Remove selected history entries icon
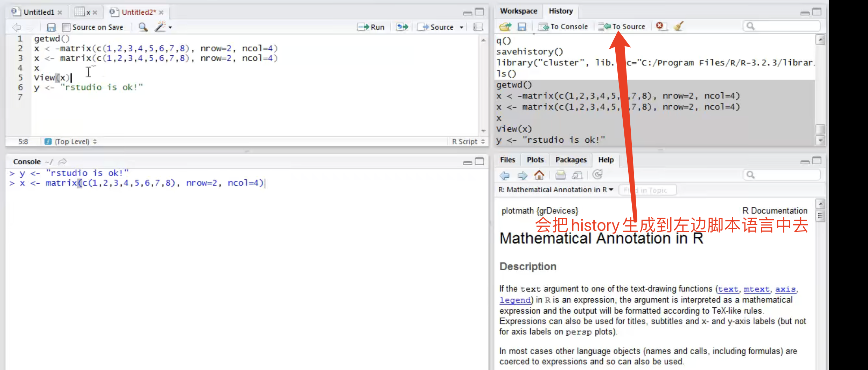This screenshot has width=868, height=370. point(660,26)
